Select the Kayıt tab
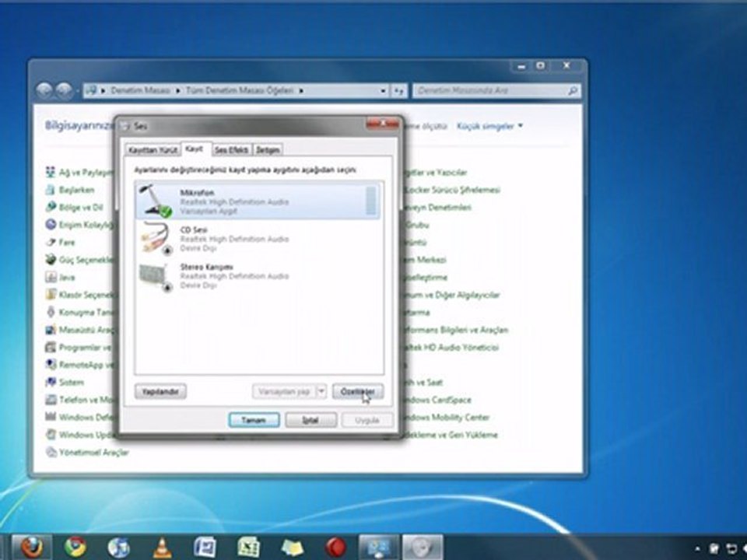Image resolution: width=747 pixels, height=560 pixels. point(195,149)
